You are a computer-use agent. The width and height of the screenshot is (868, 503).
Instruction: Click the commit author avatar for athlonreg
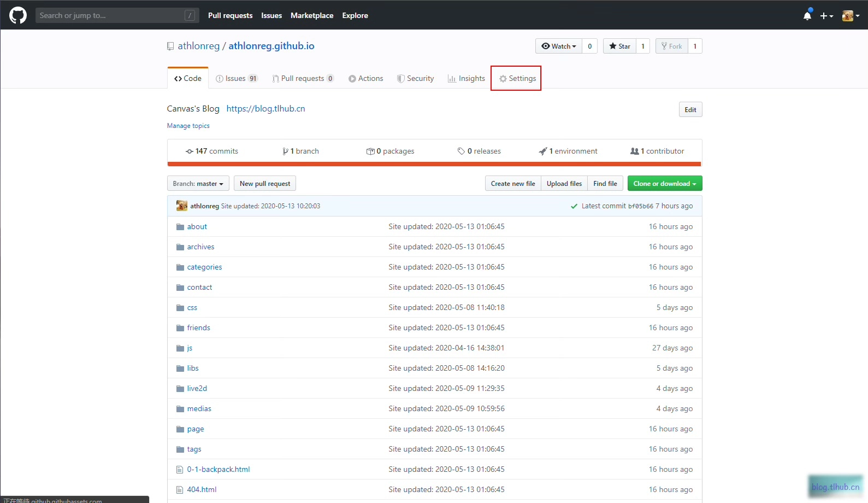(182, 206)
